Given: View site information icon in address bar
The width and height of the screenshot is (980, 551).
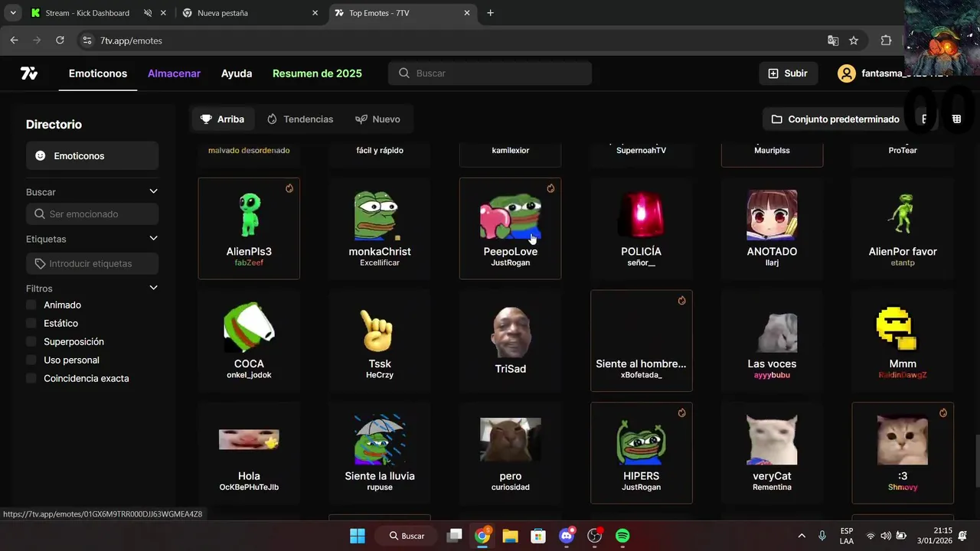Looking at the screenshot, I should point(87,41).
